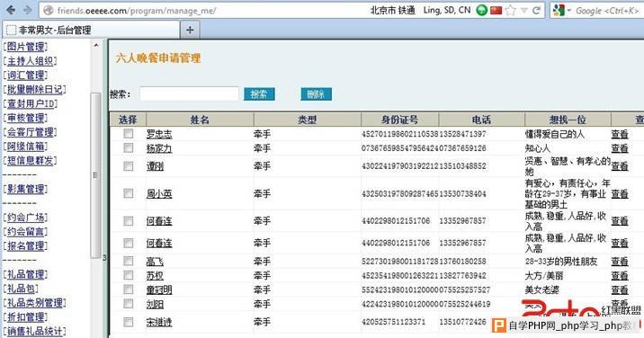Open the 童冠明 name link

[159, 290]
